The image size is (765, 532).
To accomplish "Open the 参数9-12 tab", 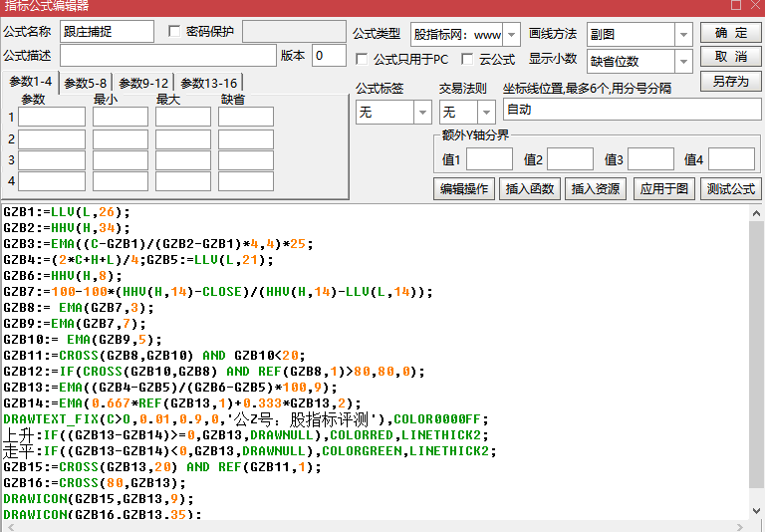I will coord(143,84).
